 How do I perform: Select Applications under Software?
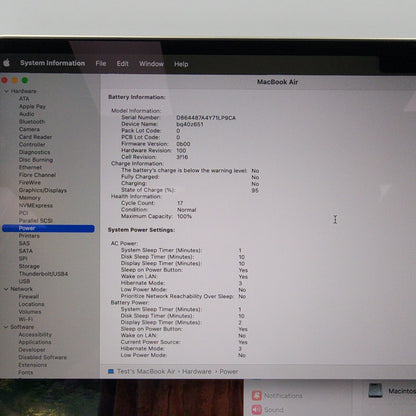point(35,342)
